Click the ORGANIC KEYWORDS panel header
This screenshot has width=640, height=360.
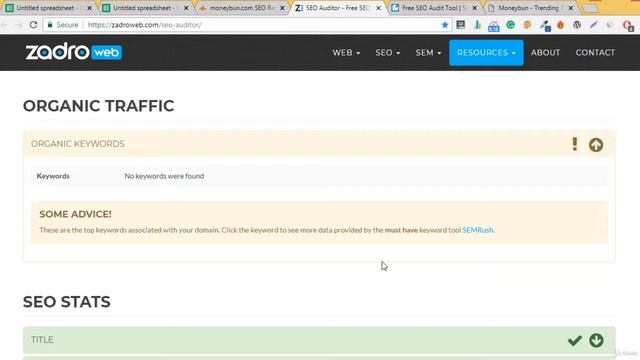[x=319, y=144]
